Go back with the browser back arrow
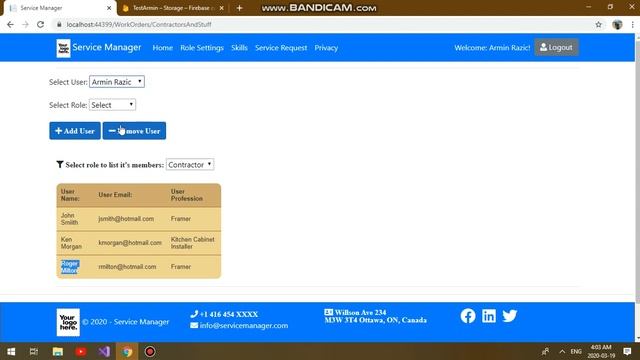This screenshot has height=360, width=640. point(10,24)
